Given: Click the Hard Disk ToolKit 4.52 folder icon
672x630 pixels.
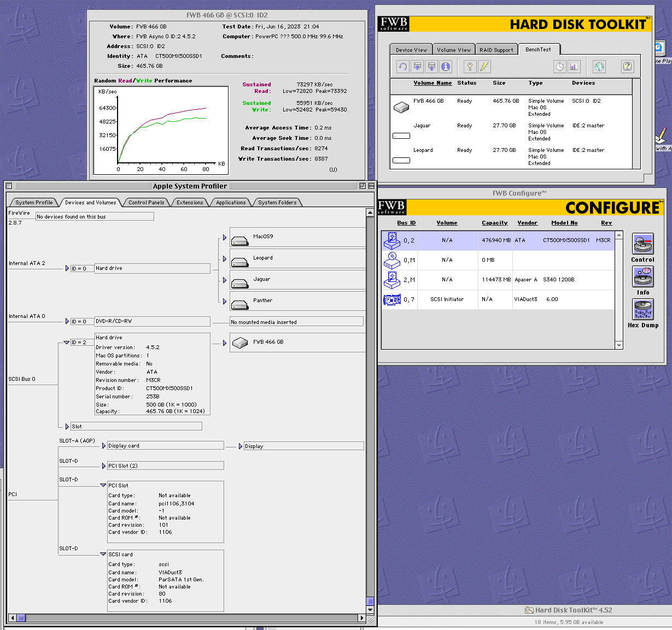Looking at the screenshot, I should tap(529, 610).
